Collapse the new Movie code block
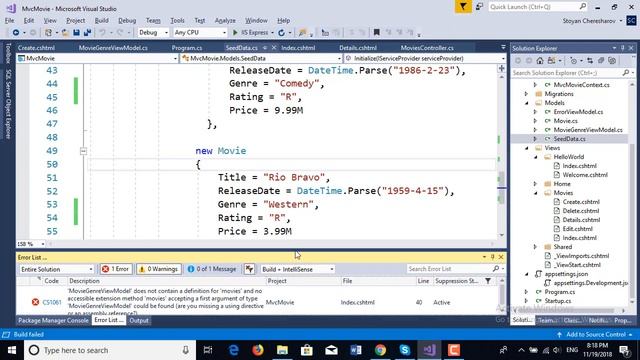The width and height of the screenshot is (640, 360). pyautogui.click(x=83, y=151)
